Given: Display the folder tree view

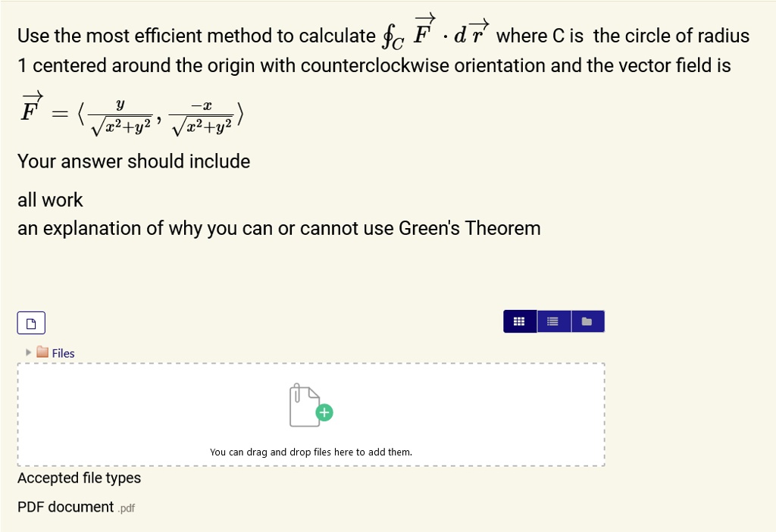Looking at the screenshot, I should (x=587, y=321).
